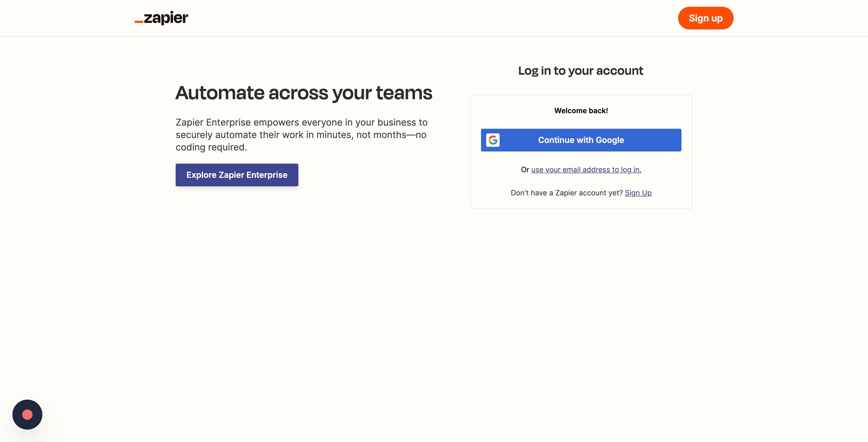Use your email address to log in link
The width and height of the screenshot is (868, 442).
tap(586, 170)
